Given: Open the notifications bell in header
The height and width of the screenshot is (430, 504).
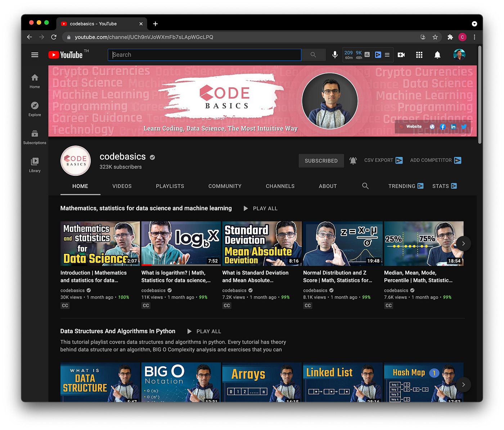Looking at the screenshot, I should tap(437, 55).
